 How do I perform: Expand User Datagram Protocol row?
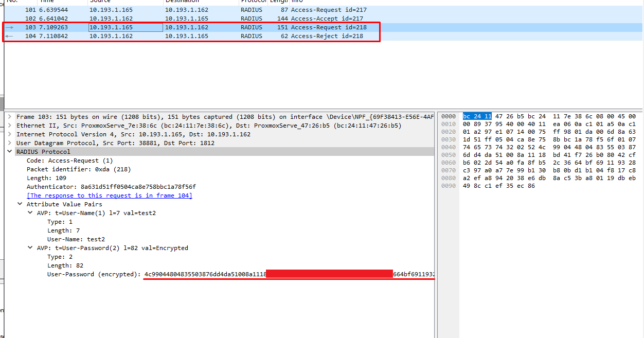pos(10,143)
